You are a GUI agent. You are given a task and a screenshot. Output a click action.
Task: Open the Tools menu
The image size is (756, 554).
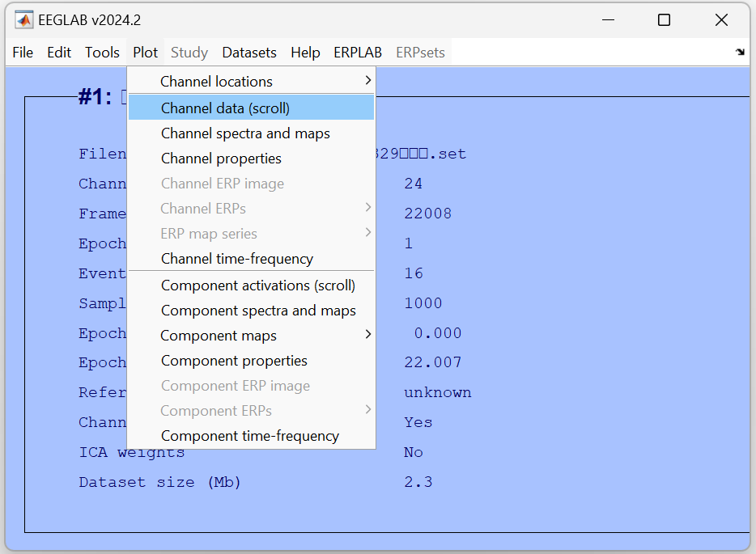click(x=102, y=52)
